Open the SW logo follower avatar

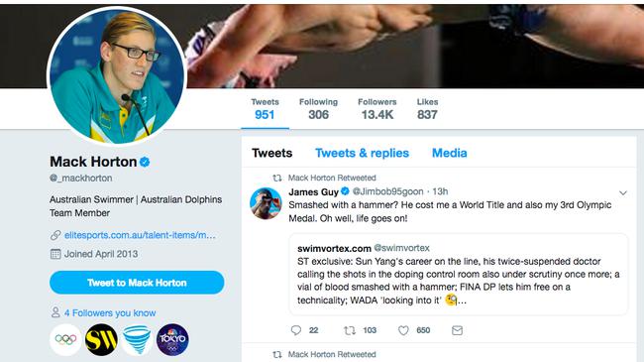(x=101, y=339)
